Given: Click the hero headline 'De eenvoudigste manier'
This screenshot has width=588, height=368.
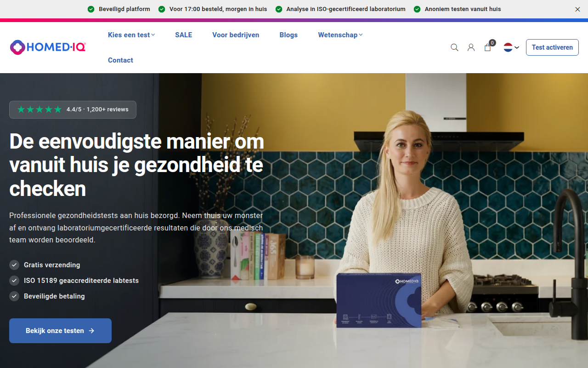Looking at the screenshot, I should (136, 165).
